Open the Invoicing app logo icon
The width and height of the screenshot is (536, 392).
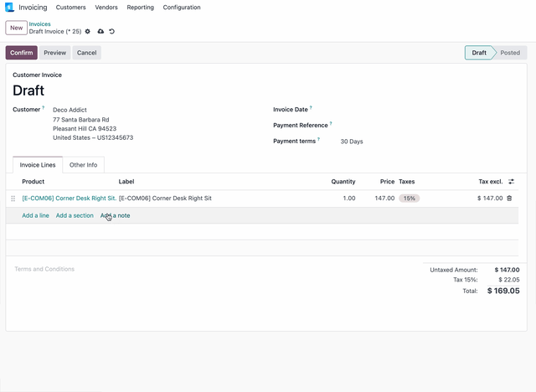[x=9, y=8]
